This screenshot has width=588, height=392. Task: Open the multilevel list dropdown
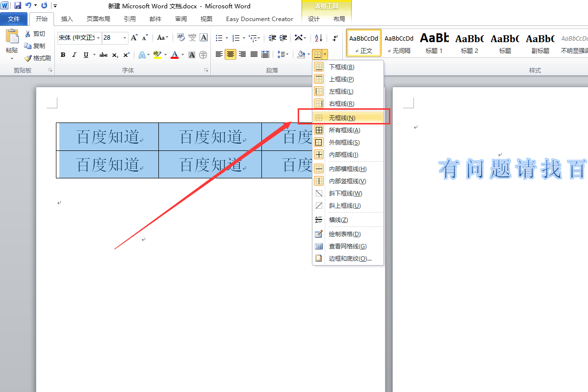coord(254,38)
